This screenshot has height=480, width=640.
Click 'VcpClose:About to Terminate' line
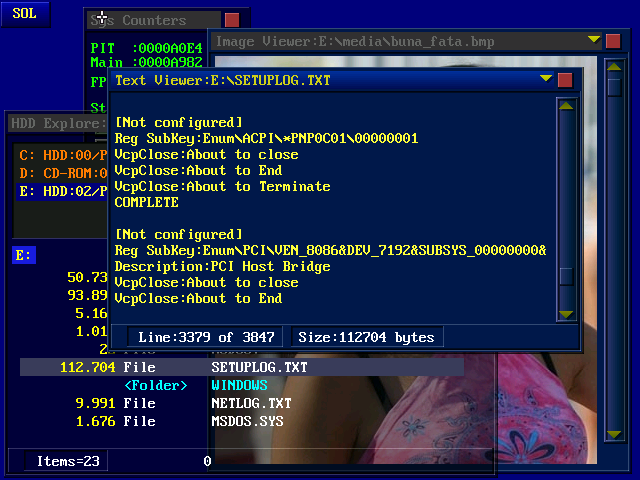[x=222, y=187]
